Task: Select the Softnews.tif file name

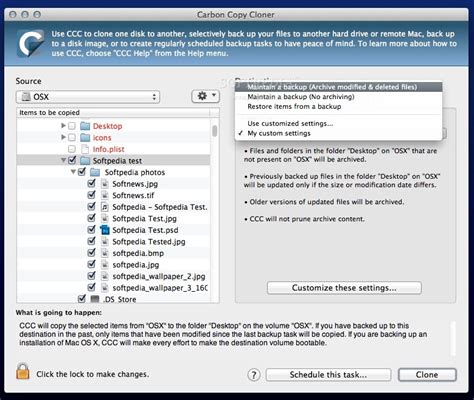Action: (133, 195)
